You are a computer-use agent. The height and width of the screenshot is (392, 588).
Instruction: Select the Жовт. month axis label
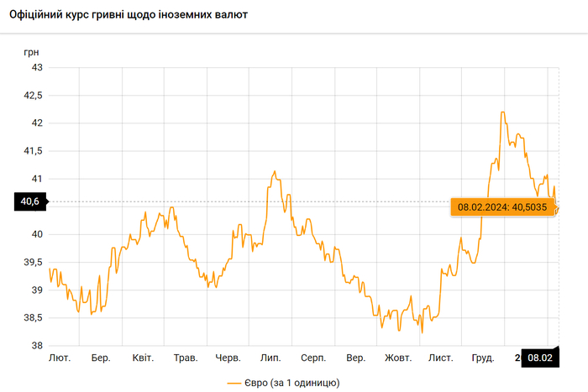point(398,358)
